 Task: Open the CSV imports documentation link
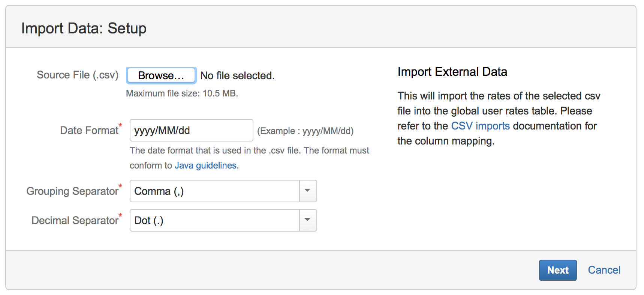tap(480, 126)
